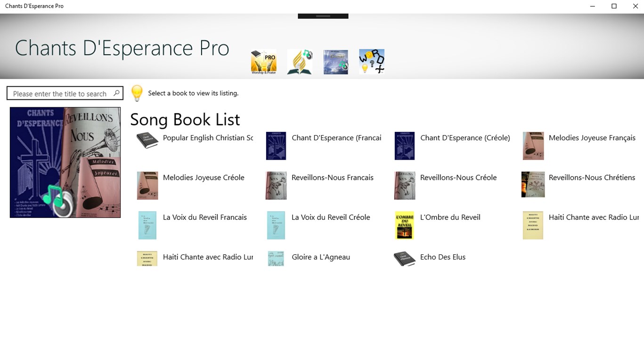This screenshot has height=339, width=644.
Task: Open the Gloire music album icon
Action: tap(335, 61)
